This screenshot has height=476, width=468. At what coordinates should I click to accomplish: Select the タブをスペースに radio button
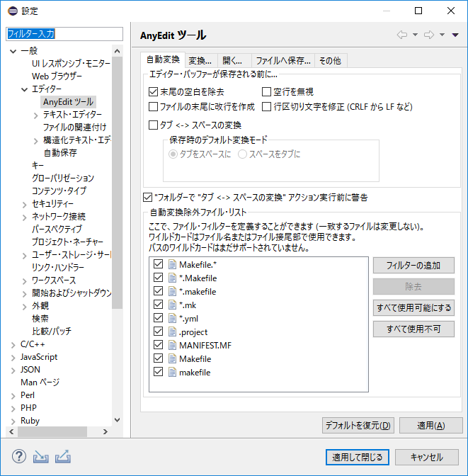(173, 154)
